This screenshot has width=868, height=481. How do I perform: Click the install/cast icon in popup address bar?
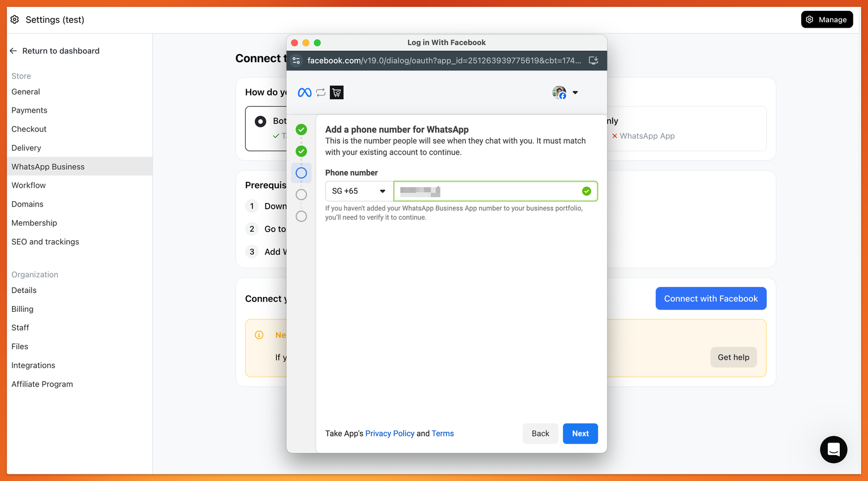click(593, 61)
